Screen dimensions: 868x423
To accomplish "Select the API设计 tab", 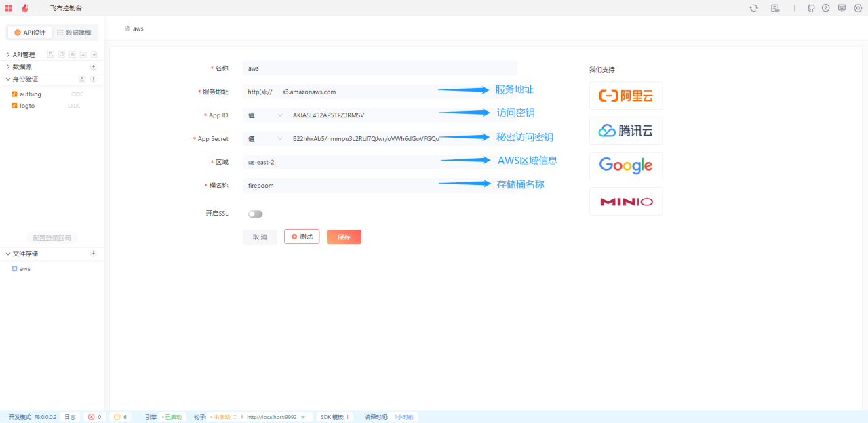I will (31, 33).
